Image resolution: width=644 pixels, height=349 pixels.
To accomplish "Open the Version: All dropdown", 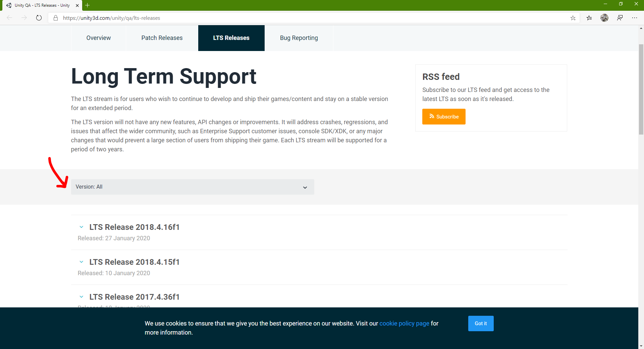I will coord(193,187).
